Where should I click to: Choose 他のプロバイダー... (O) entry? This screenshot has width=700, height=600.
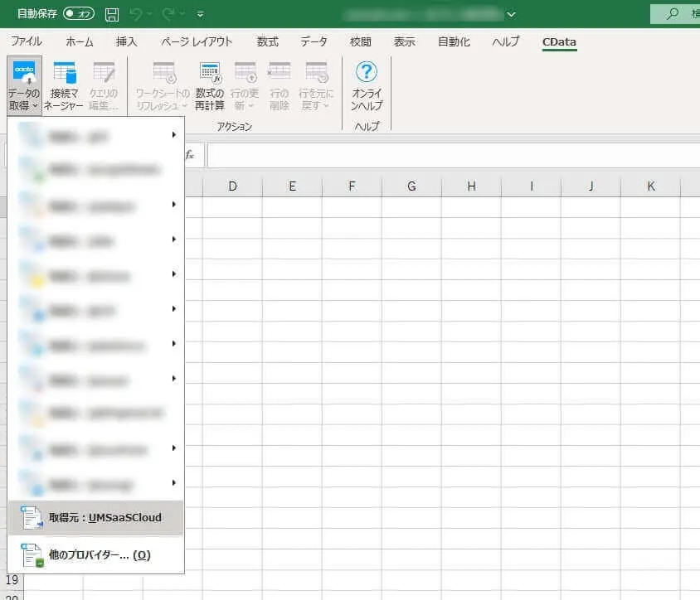95,554
